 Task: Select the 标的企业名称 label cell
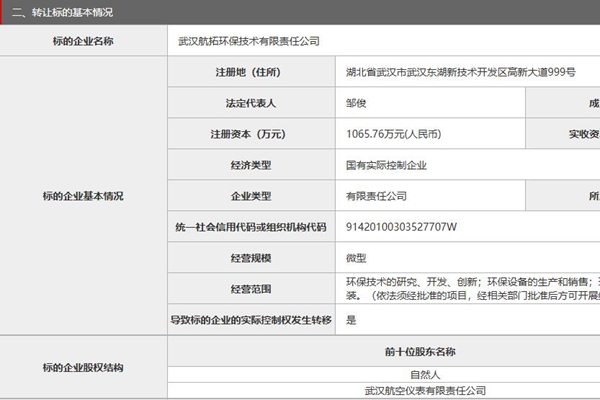[x=83, y=42]
